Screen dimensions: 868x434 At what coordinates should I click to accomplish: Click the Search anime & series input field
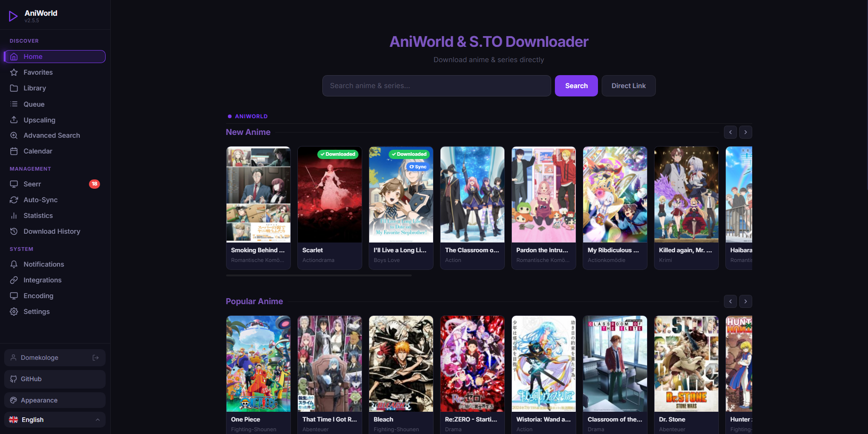tap(437, 86)
